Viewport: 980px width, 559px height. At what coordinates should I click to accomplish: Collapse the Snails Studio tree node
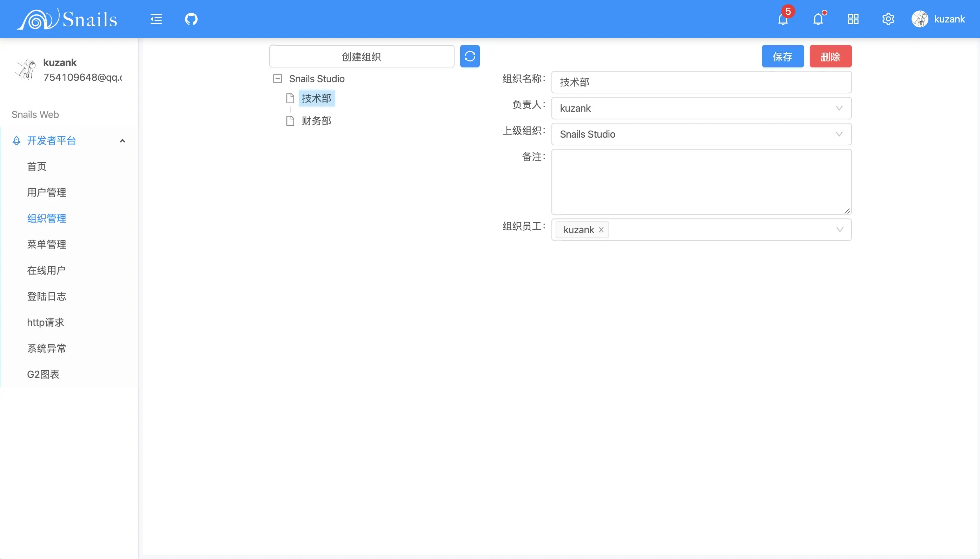click(277, 79)
